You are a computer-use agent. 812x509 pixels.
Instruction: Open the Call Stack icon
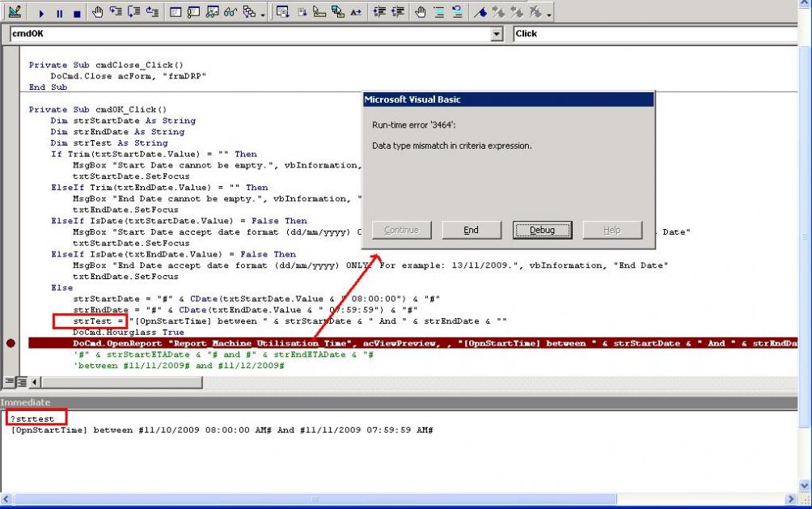(x=249, y=12)
